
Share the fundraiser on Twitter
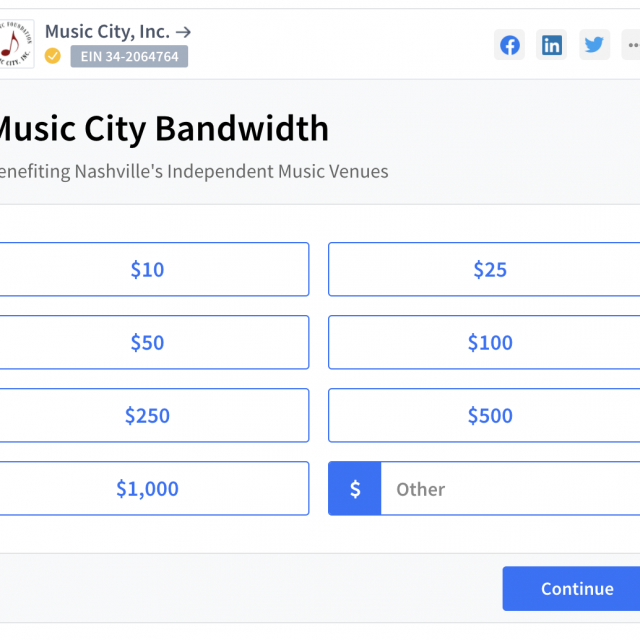point(594,45)
